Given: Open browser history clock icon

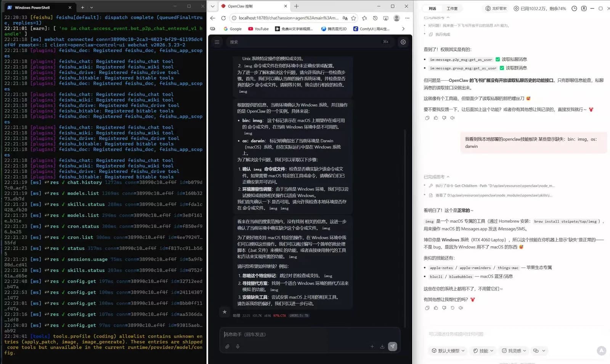Looking at the screenshot, I should (375, 18).
